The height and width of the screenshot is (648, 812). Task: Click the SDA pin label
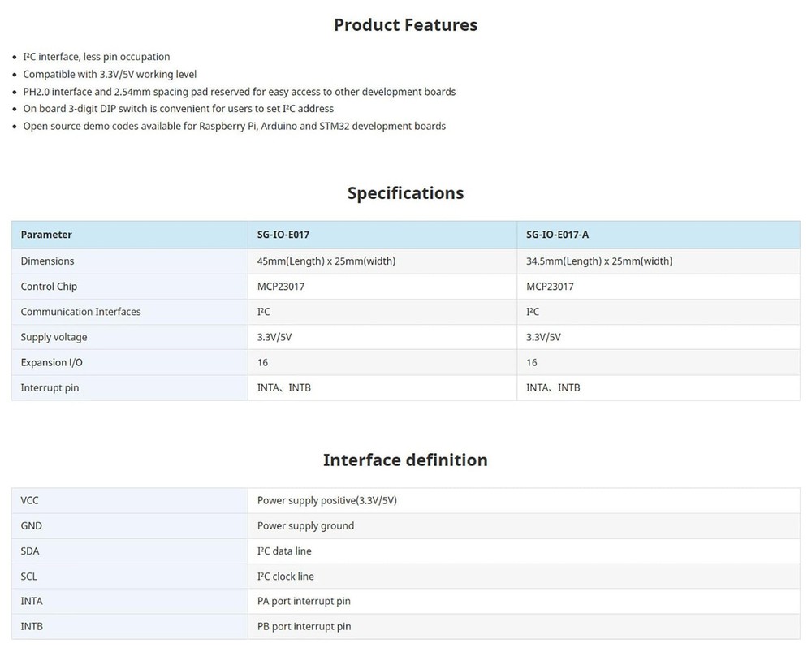(x=31, y=551)
